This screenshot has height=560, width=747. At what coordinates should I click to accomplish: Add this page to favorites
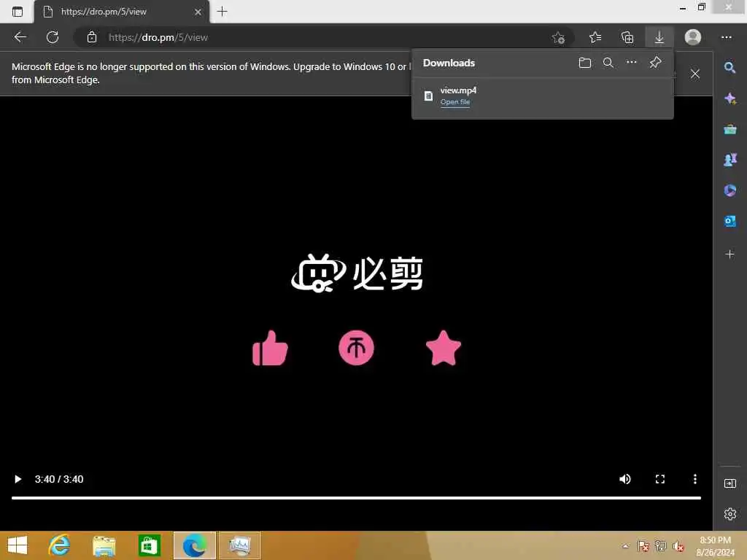click(x=558, y=37)
